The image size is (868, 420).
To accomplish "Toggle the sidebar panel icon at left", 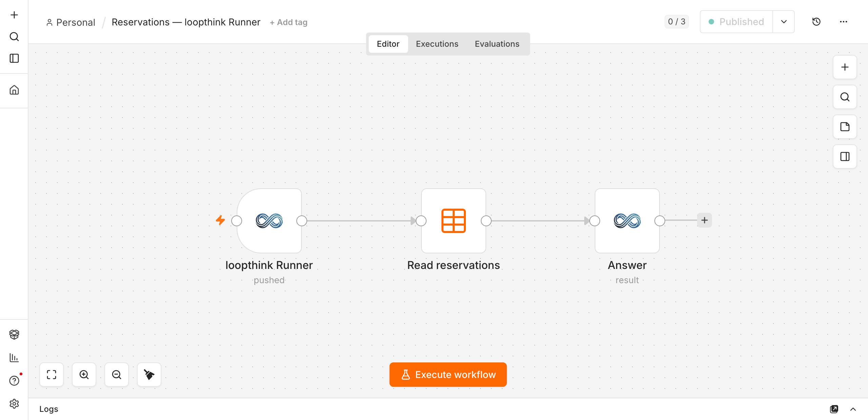I will [x=14, y=58].
